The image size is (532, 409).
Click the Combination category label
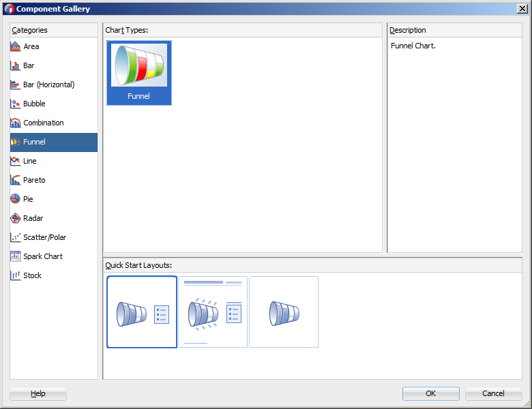(x=44, y=123)
